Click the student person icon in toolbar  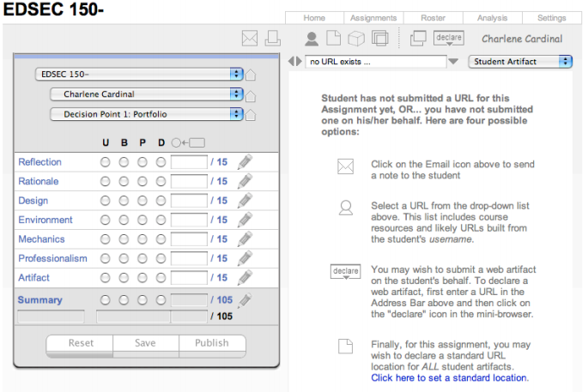[312, 38]
